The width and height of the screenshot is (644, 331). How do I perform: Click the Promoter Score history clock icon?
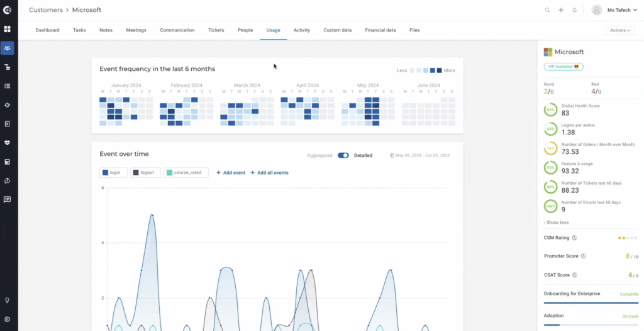pos(584,256)
